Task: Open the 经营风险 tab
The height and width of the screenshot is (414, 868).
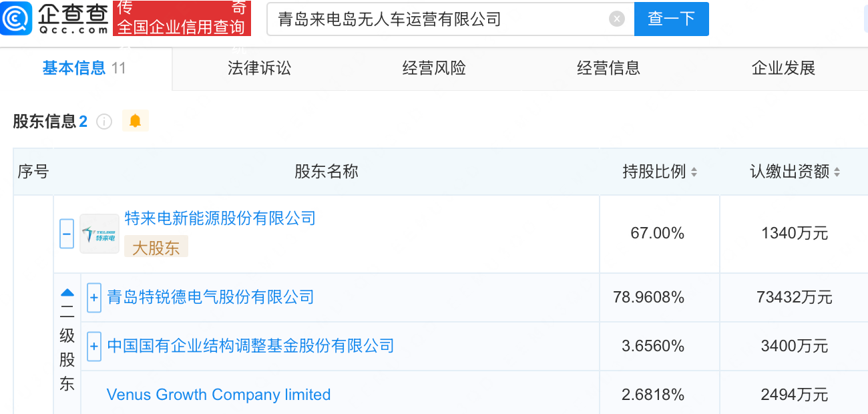Action: [x=434, y=68]
